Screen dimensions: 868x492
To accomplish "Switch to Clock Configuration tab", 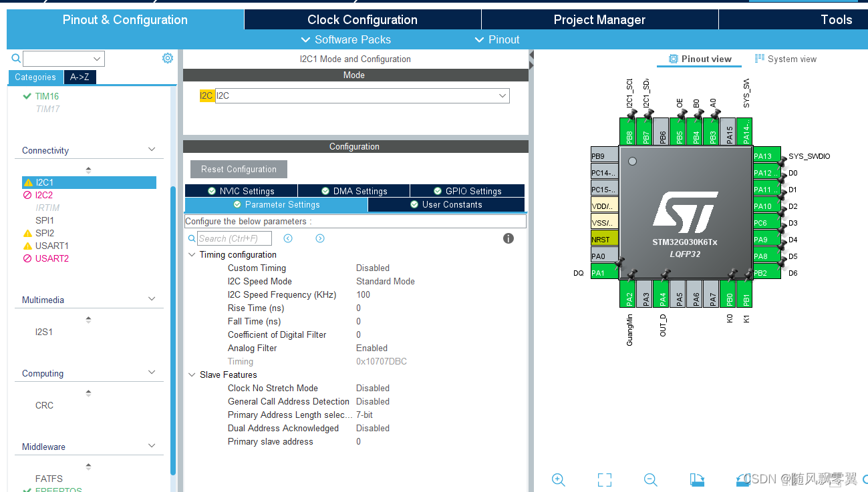I will 362,19.
